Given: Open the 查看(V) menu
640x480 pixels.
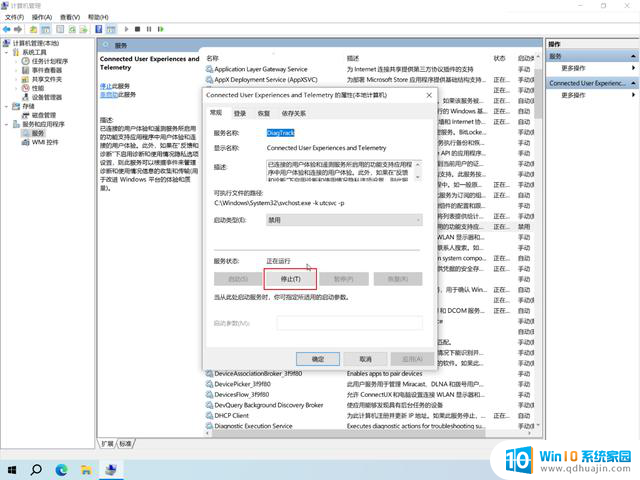Looking at the screenshot, I should tap(70, 17).
